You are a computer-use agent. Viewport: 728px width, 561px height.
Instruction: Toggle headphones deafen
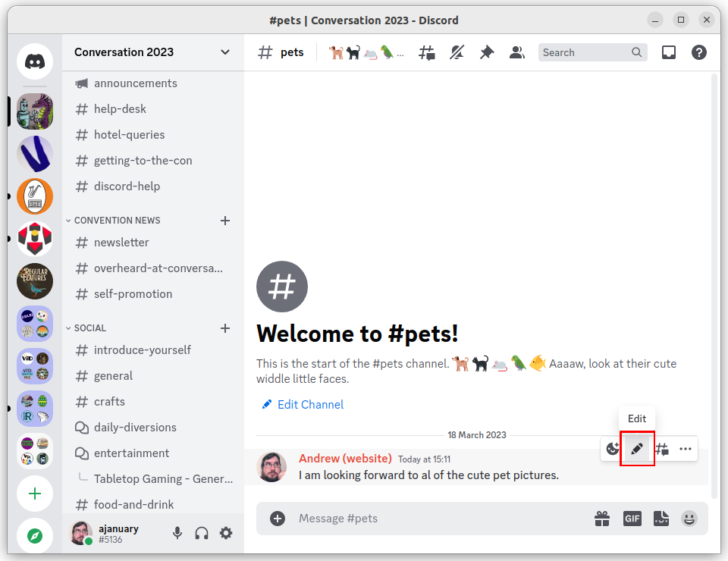(x=202, y=533)
